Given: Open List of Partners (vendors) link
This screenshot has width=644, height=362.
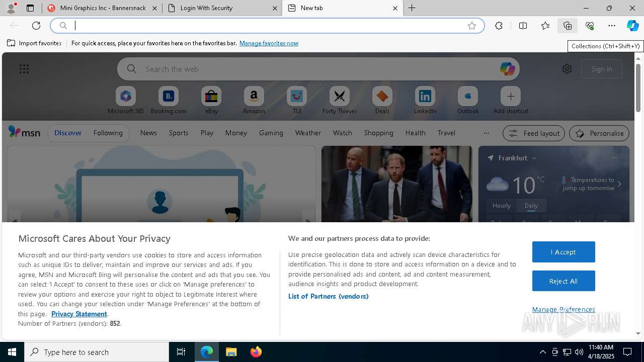Looking at the screenshot, I should (x=329, y=296).
